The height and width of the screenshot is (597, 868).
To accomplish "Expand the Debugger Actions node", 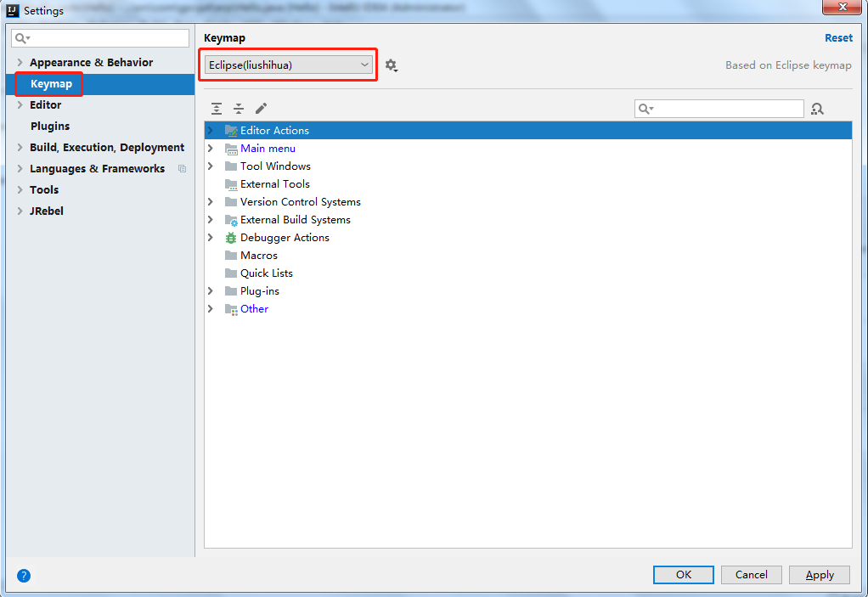I will [211, 238].
